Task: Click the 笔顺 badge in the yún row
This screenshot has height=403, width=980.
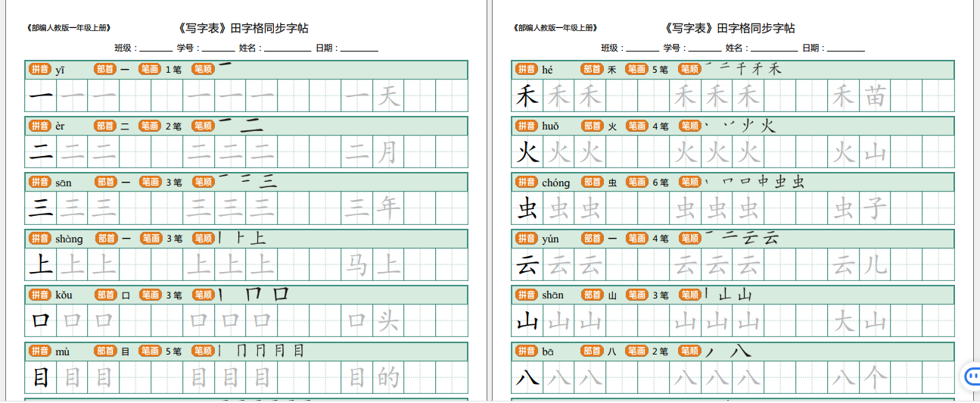Action: [689, 239]
